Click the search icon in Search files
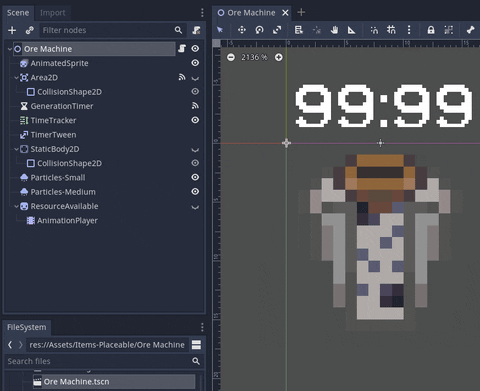Image resolution: width=480 pixels, height=391 pixels. point(196,361)
